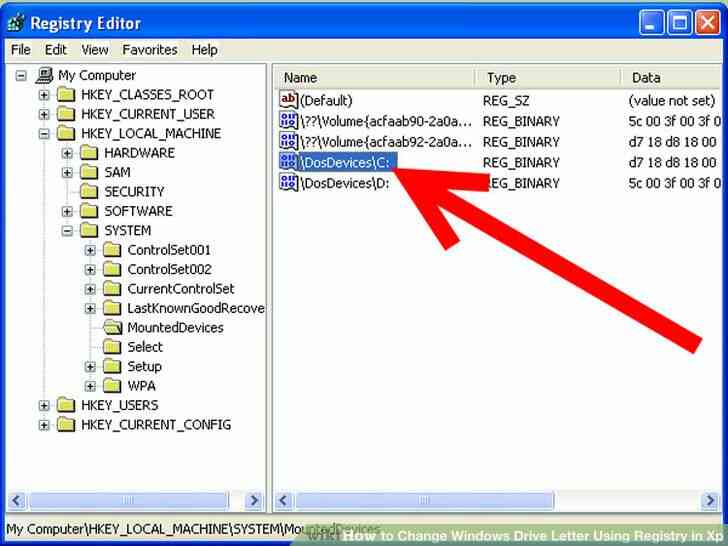Viewport: 728px width, 546px height.
Task: Expand the HKEY_USERS node
Action: click(x=44, y=406)
